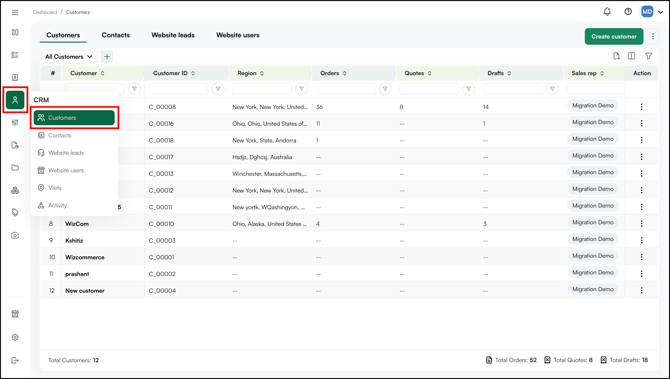This screenshot has width=670, height=379.
Task: Open the kebab menu beside Create customer
Action: coord(652,37)
